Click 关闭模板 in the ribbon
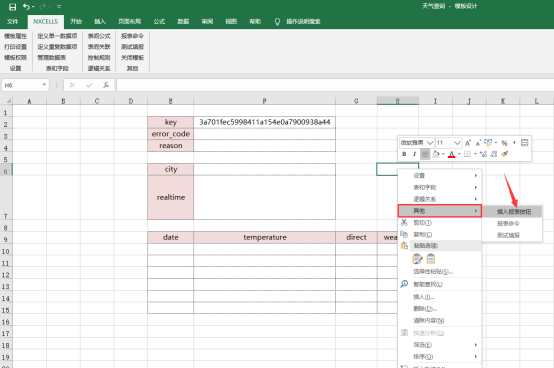Screen dimensions: 554x368 (x=132, y=58)
